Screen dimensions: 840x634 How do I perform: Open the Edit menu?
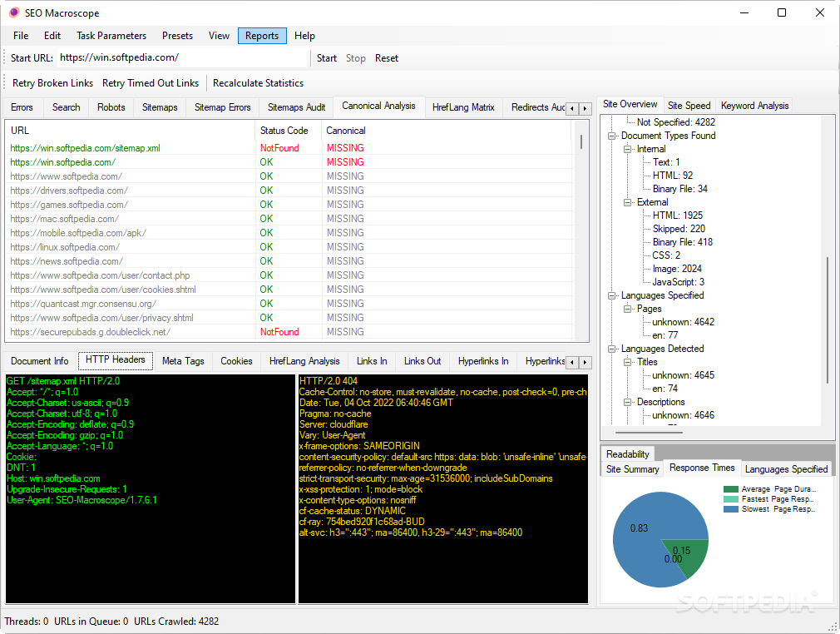click(52, 36)
